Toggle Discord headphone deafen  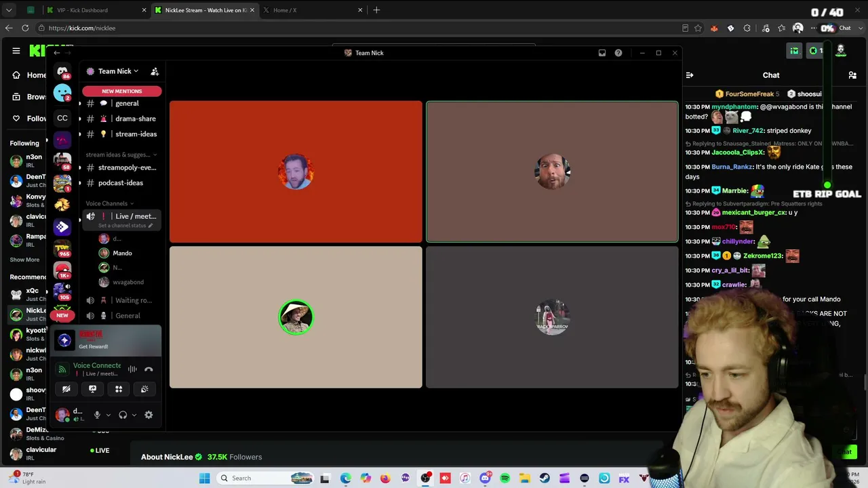point(123,415)
